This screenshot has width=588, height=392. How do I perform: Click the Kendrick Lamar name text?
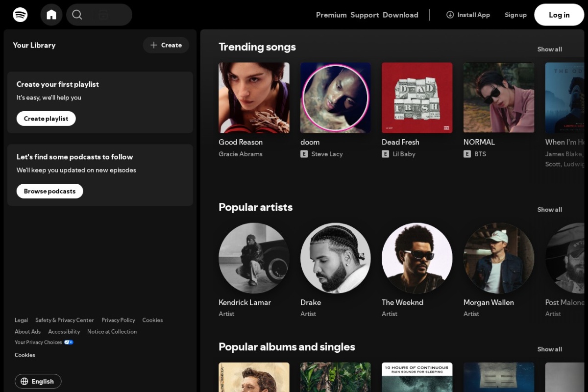tap(245, 302)
